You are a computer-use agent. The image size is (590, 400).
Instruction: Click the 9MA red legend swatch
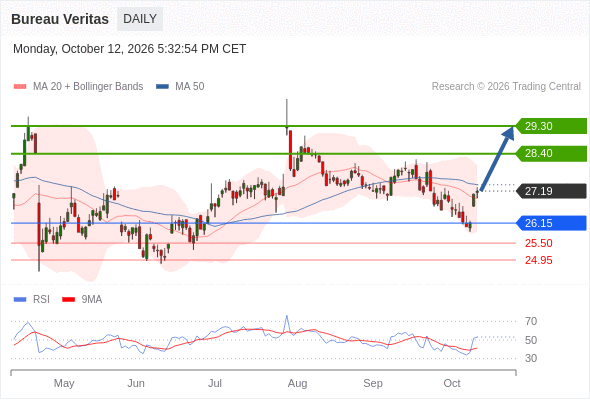[68, 300]
